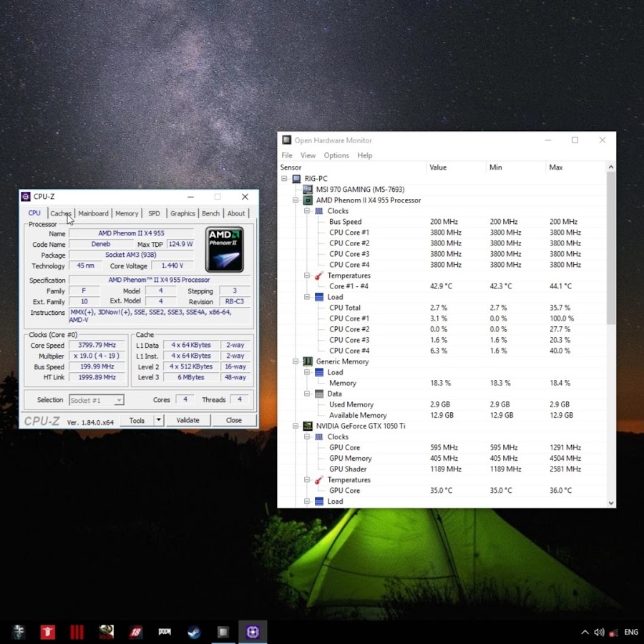644x644 pixels.
Task: Click the Open Hardware Monitor title bar icon
Action: point(287,140)
